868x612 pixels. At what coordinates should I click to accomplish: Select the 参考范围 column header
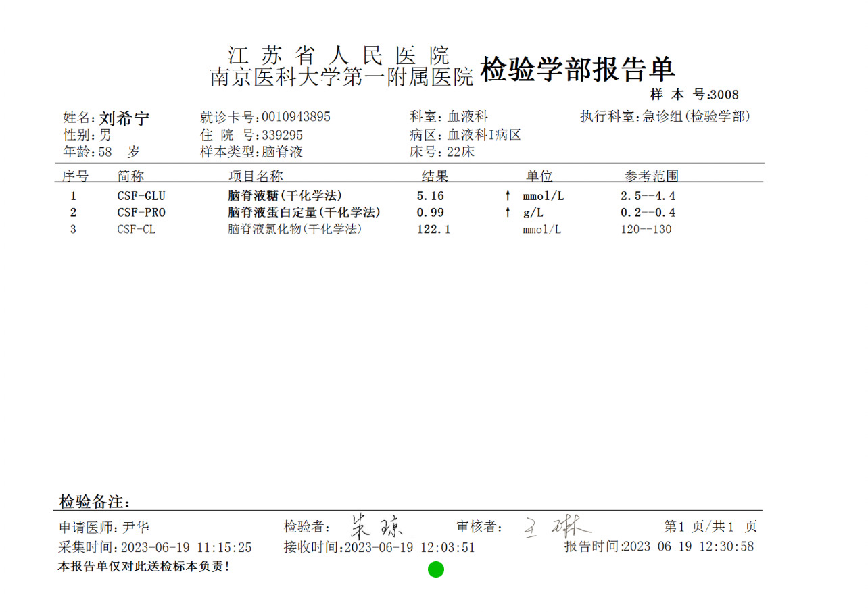[651, 176]
